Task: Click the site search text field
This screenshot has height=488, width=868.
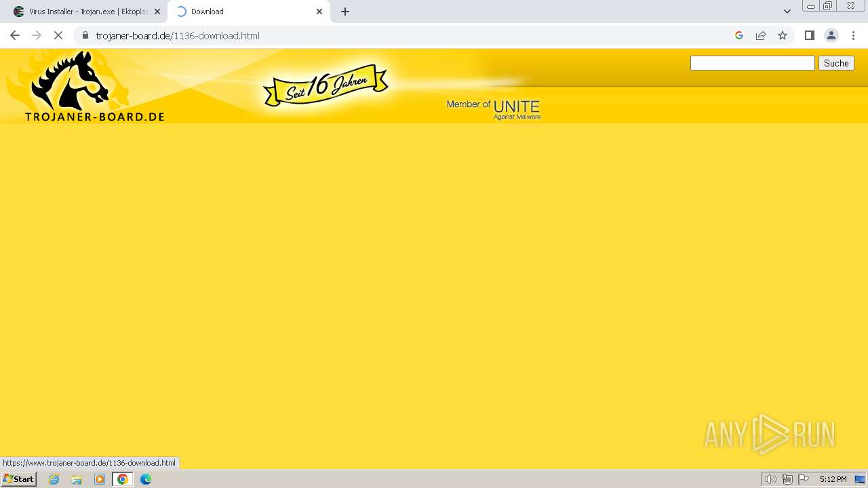Action: (x=752, y=63)
